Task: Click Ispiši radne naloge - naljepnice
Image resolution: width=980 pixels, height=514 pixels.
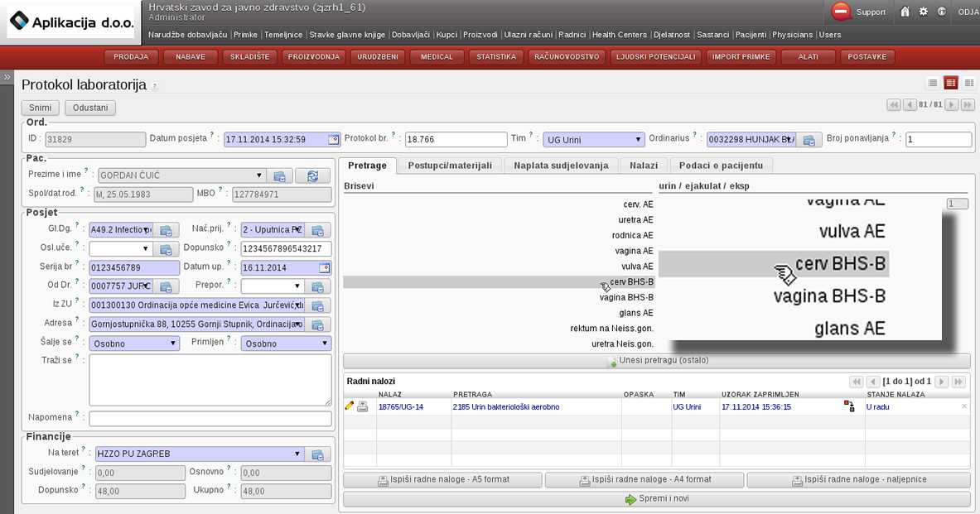Action: 859,479
